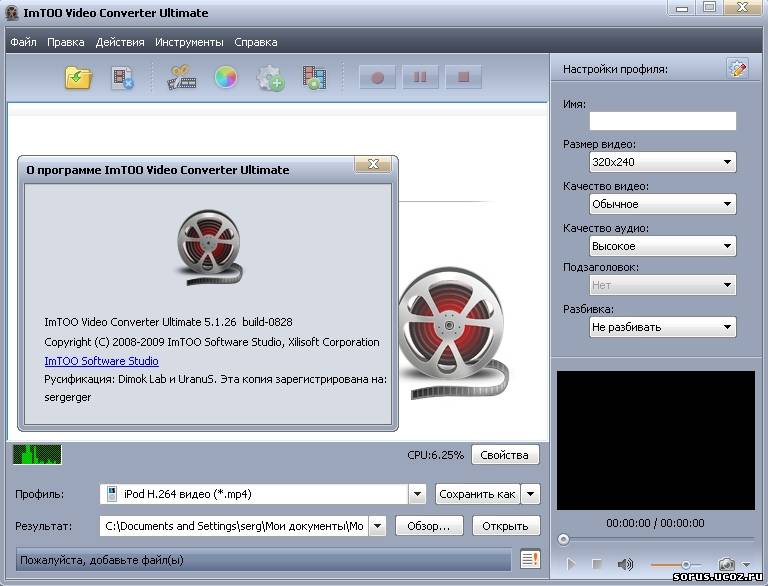Expand the Сохранить как arrow
Viewport: 768px width, 586px height.
[531, 494]
